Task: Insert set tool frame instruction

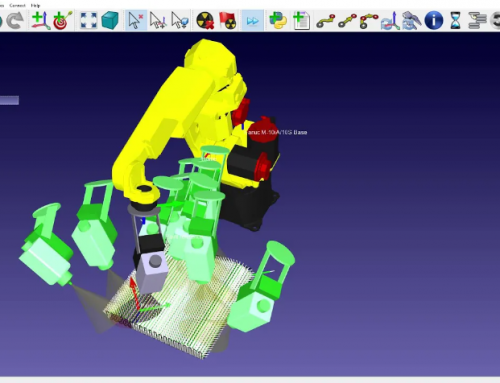Action: coord(412,21)
